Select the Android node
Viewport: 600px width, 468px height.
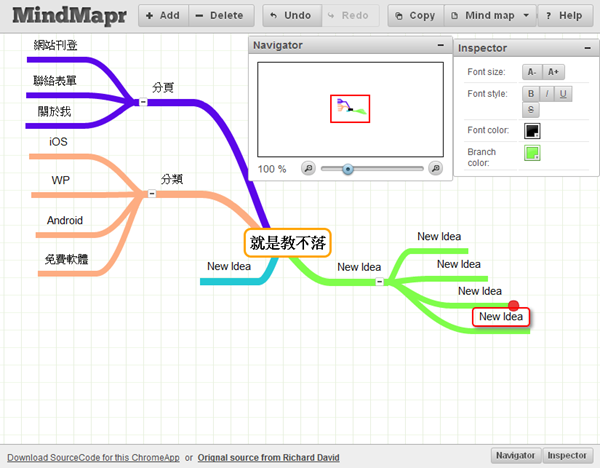(x=65, y=220)
